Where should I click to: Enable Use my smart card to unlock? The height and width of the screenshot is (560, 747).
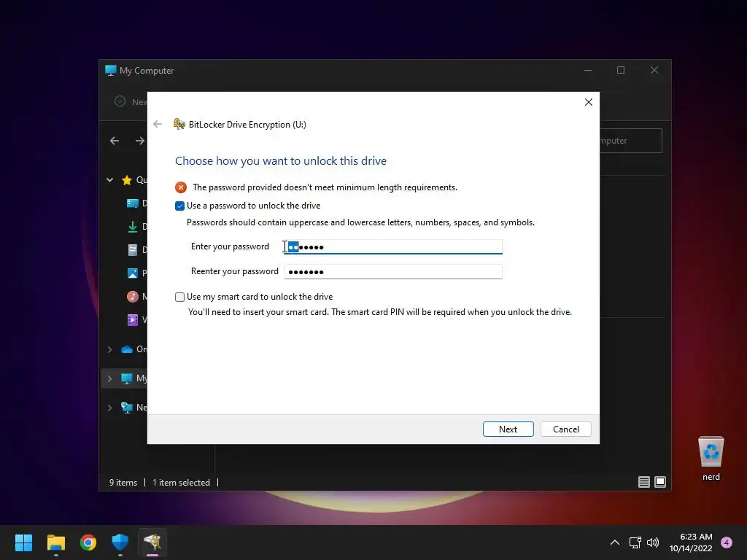(x=179, y=297)
